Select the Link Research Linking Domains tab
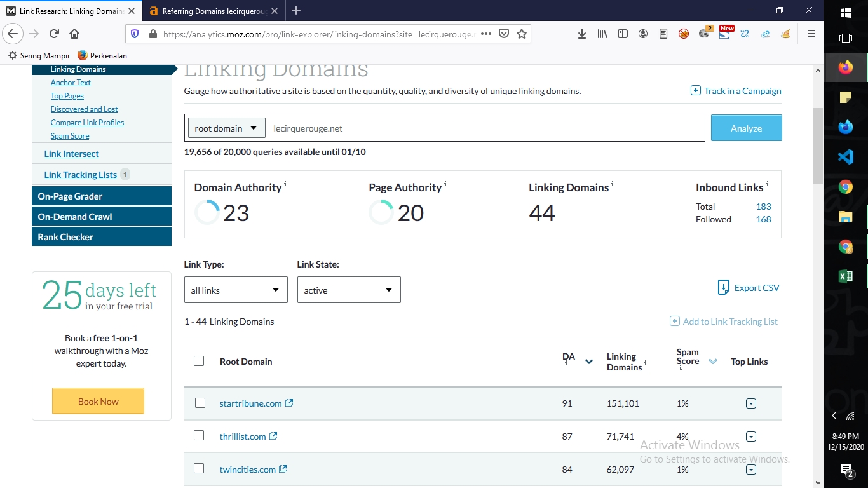 71,11
